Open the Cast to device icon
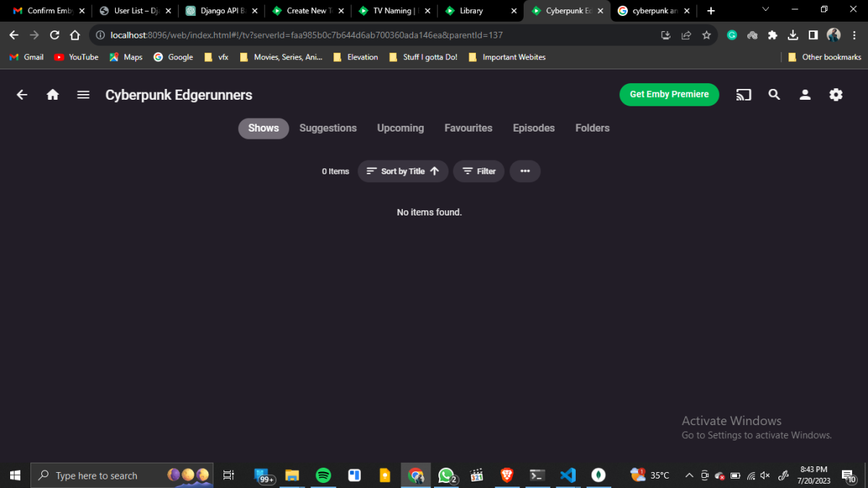868x488 pixels. [x=744, y=95]
